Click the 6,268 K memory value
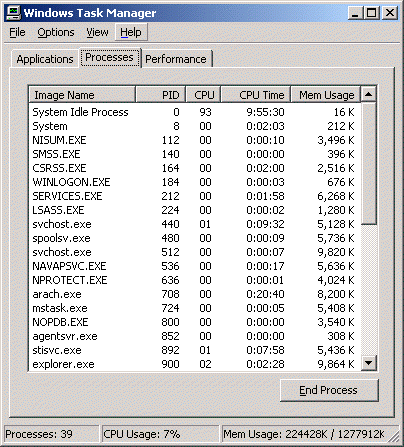This screenshot has height=447, width=404. [336, 196]
